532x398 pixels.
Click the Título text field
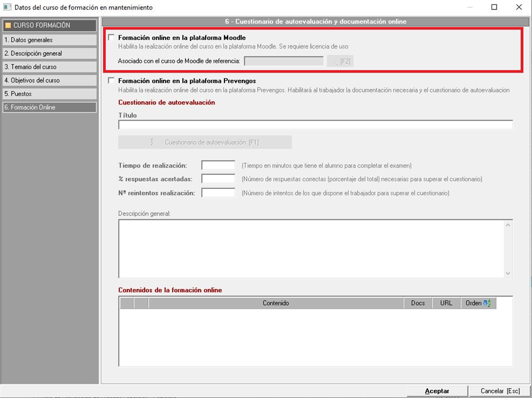pyautogui.click(x=315, y=125)
